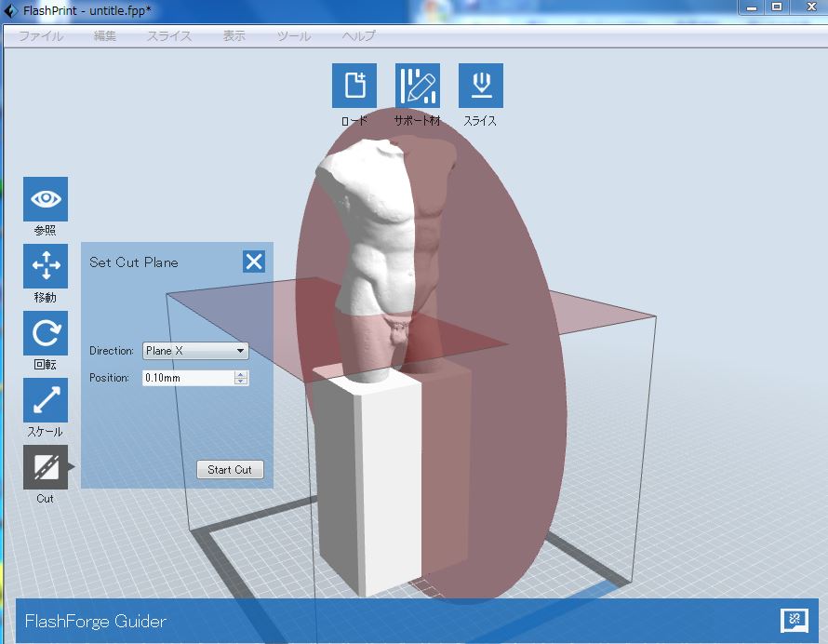Decrease Position with the spinner down arrow

click(241, 382)
